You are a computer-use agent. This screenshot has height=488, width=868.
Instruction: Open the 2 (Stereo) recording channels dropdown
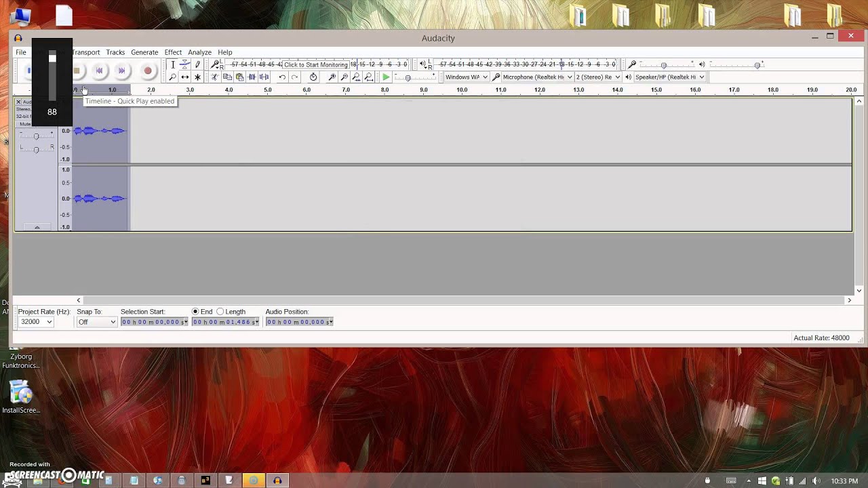click(598, 77)
